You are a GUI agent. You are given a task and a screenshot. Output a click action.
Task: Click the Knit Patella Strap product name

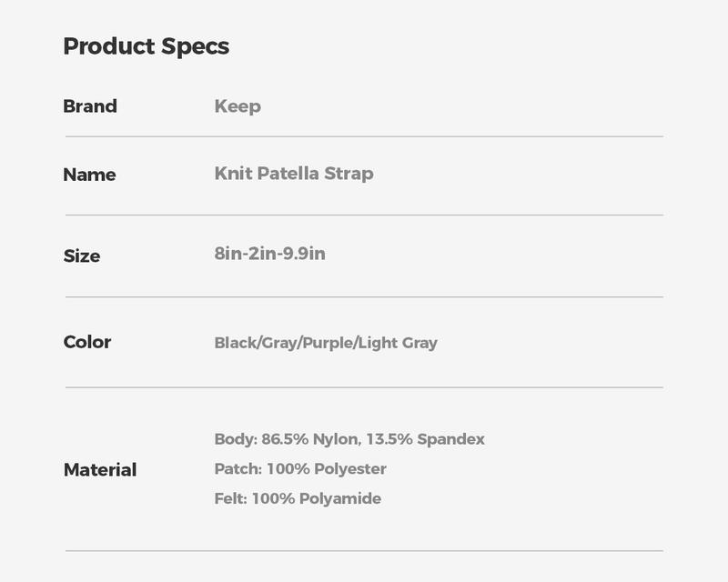click(294, 174)
